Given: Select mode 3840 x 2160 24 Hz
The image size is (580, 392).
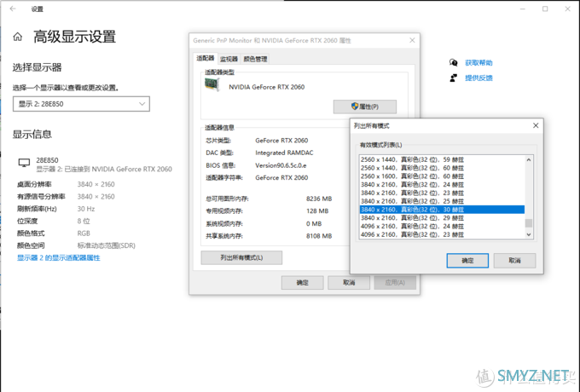Looking at the screenshot, I should pyautogui.click(x=442, y=184).
